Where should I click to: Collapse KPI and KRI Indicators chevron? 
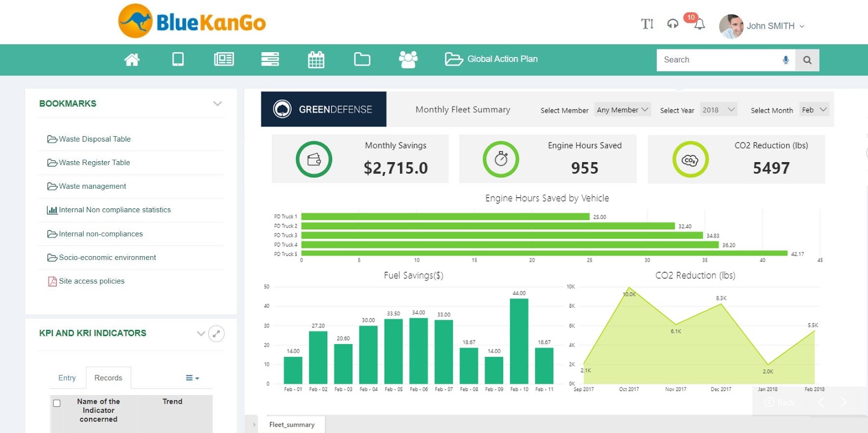[201, 333]
